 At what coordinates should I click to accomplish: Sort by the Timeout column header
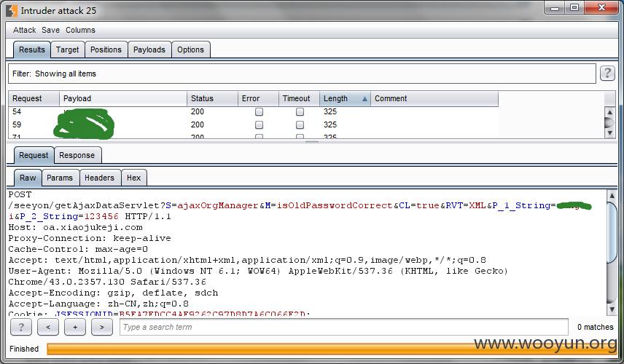[x=300, y=98]
